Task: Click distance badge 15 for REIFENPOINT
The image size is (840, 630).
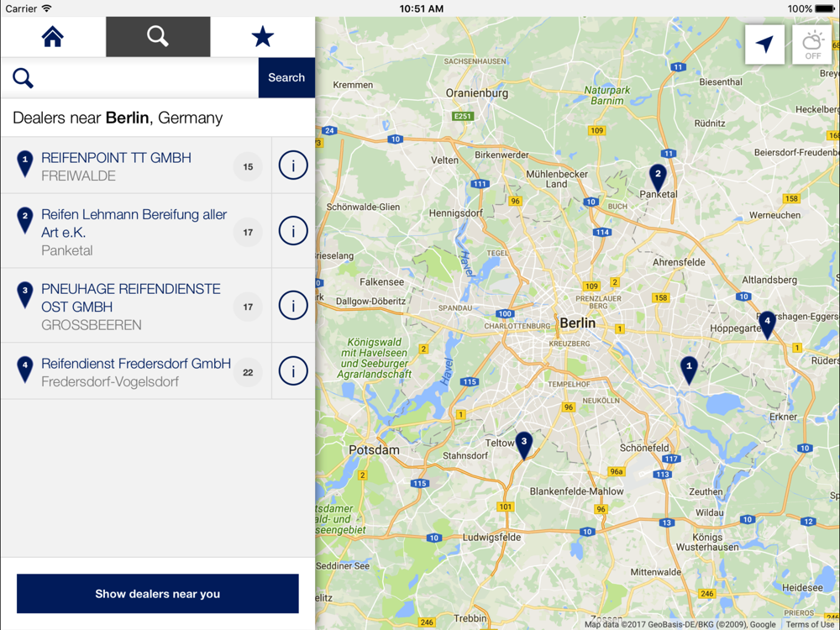Action: click(x=248, y=166)
